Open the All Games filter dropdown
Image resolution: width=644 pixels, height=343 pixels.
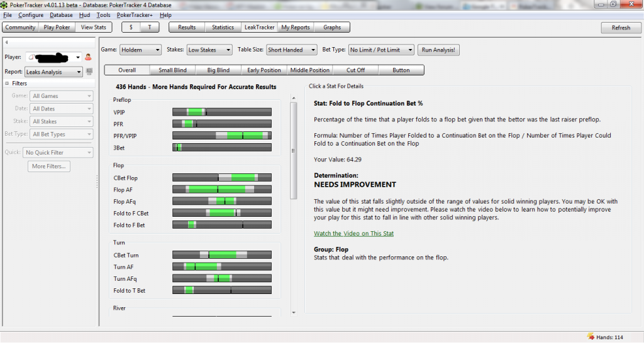pyautogui.click(x=62, y=96)
